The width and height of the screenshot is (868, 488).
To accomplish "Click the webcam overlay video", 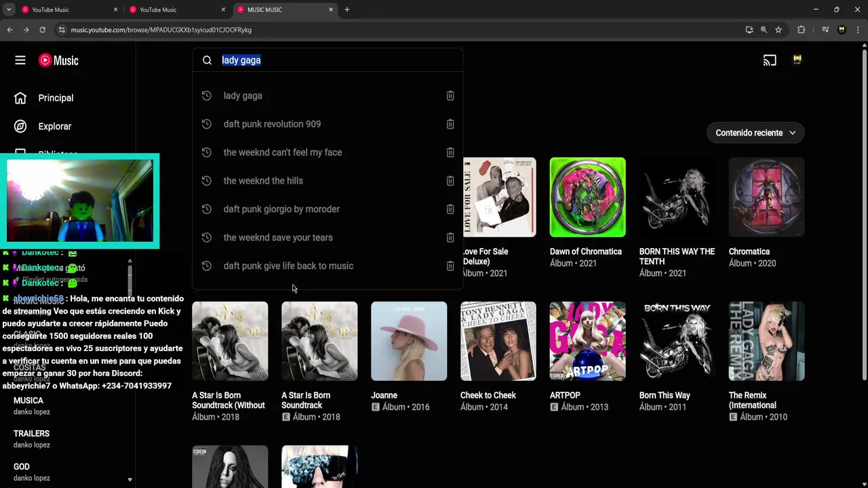I will (80, 201).
